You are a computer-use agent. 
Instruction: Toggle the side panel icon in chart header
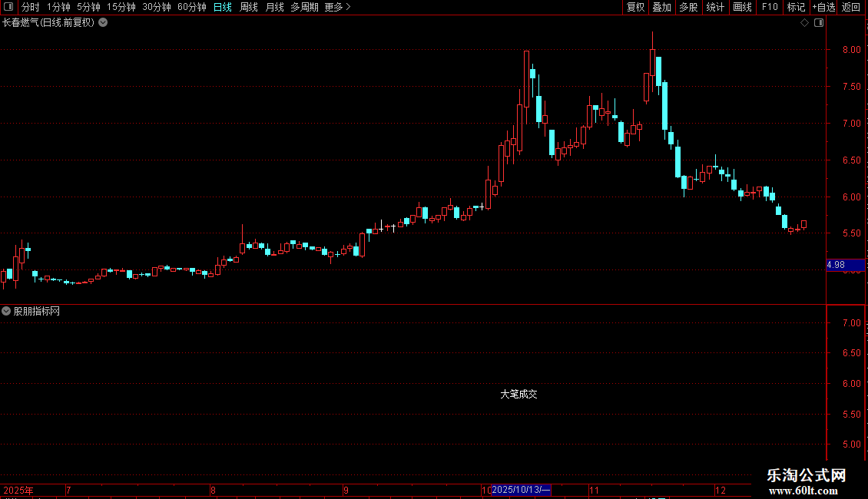[819, 23]
